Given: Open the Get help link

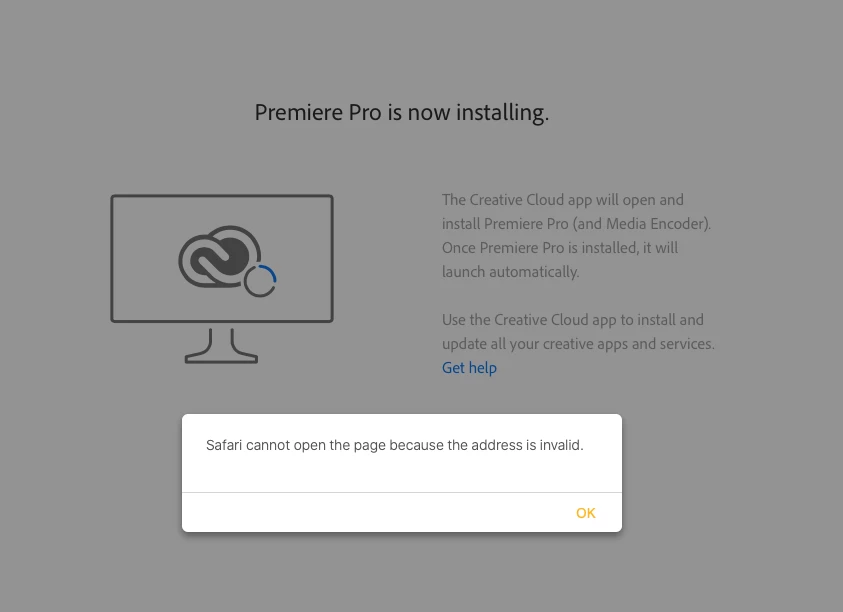Looking at the screenshot, I should (x=469, y=368).
